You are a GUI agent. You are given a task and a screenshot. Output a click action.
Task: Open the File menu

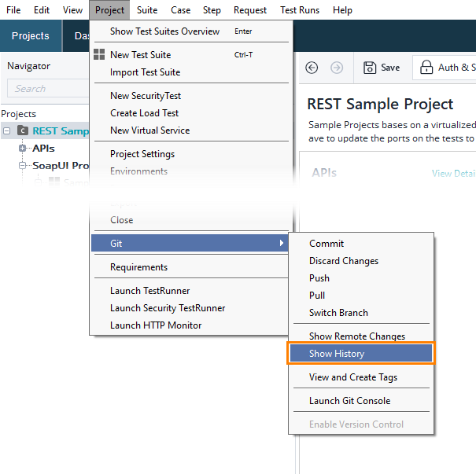coord(13,10)
